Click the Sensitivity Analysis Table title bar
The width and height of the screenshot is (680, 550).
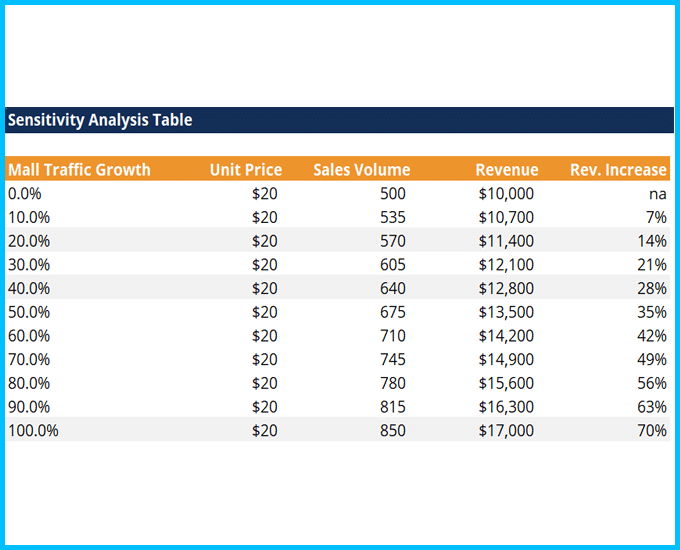(x=100, y=120)
